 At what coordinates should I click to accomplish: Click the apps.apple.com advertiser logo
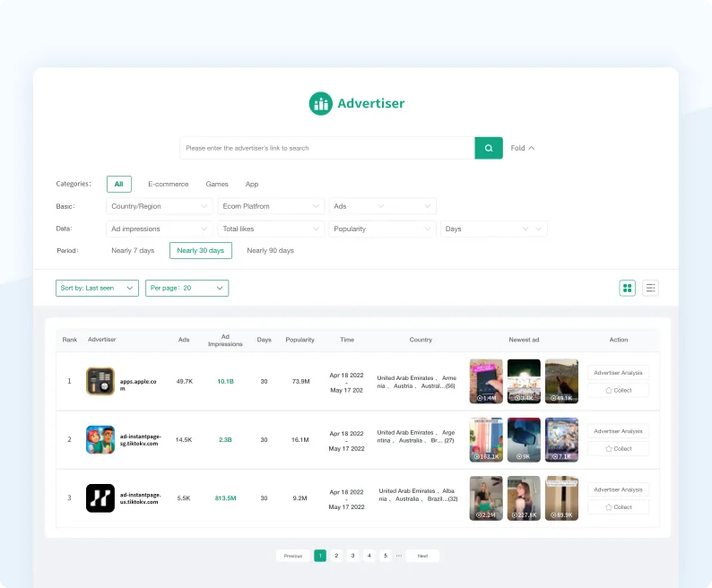click(100, 381)
